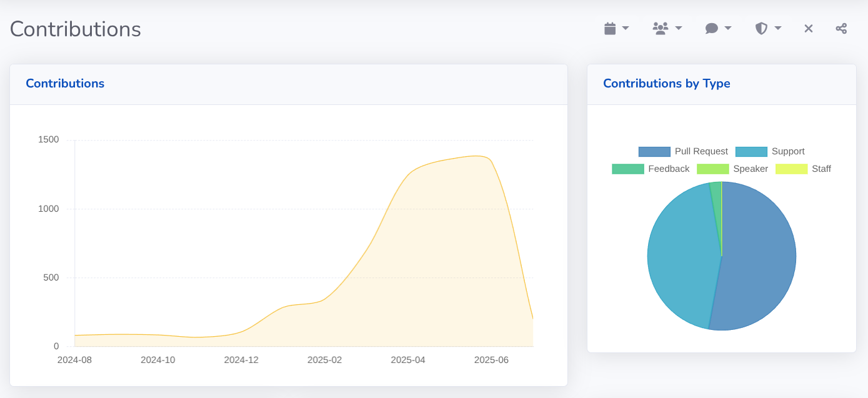This screenshot has height=398, width=868.
Task: Toggle the Feedback legend label
Action: click(x=669, y=169)
